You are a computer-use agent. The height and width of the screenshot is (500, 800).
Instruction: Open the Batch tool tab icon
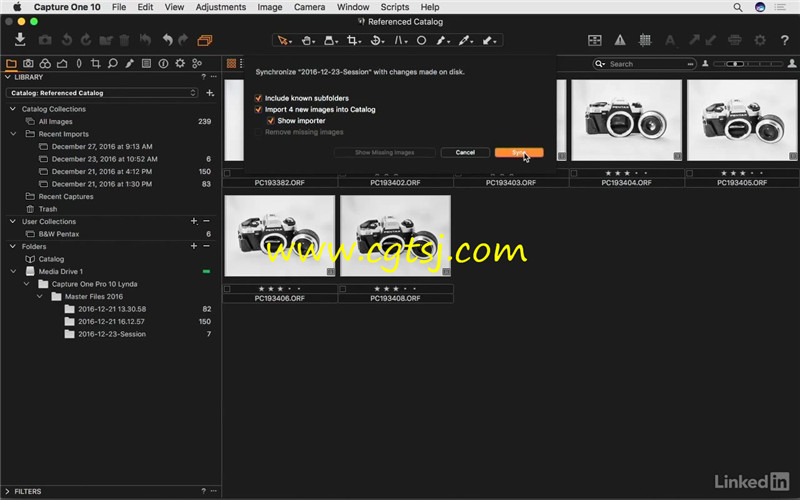[197, 63]
